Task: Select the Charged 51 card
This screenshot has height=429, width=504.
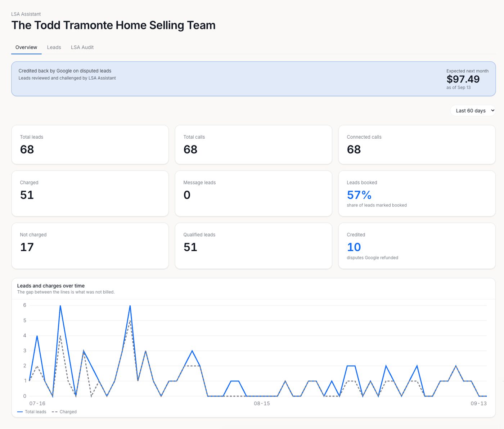Action: [90, 193]
